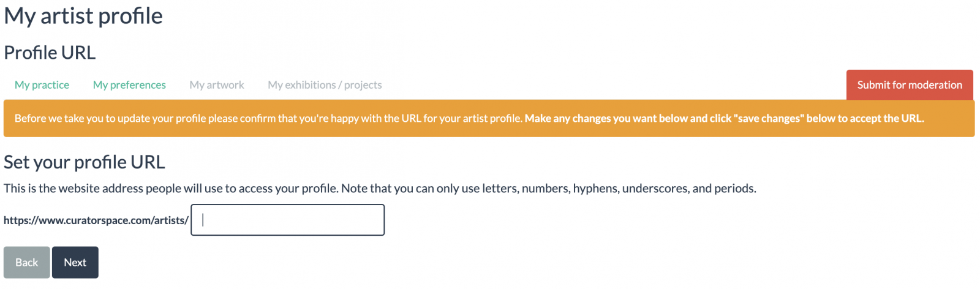Select the My artwork tab
Image resolution: width=980 pixels, height=289 pixels.
tap(217, 85)
